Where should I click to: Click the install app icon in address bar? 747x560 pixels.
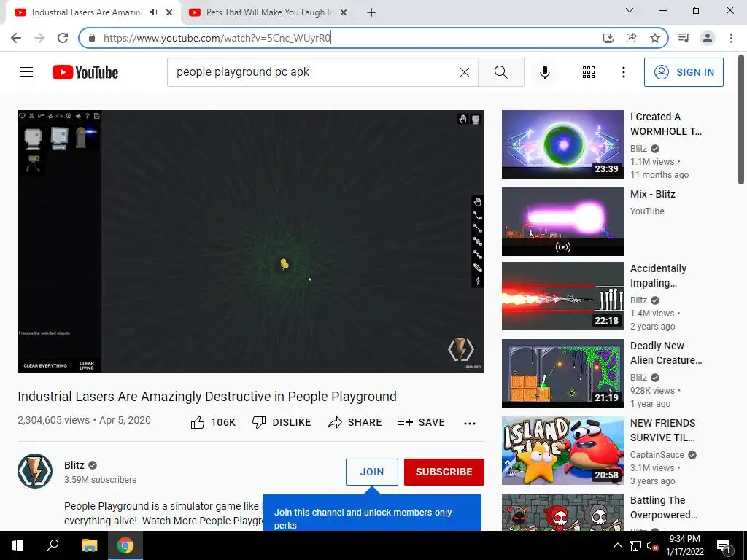[x=608, y=38]
